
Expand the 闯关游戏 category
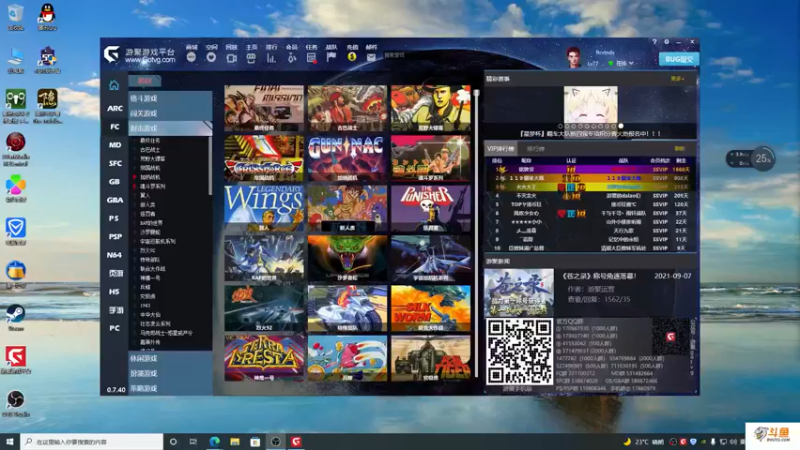pos(170,113)
